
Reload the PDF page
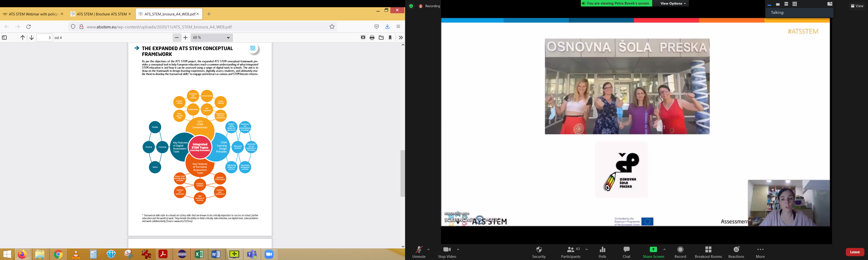(x=29, y=26)
